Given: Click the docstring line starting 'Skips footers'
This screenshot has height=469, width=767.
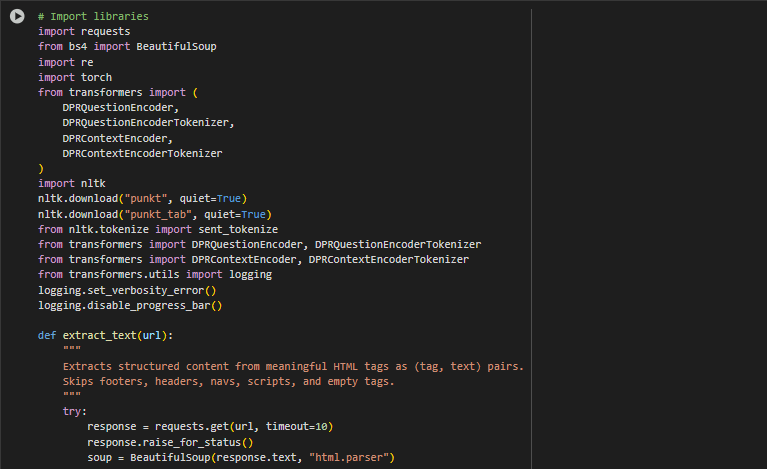Looking at the screenshot, I should point(228,381).
